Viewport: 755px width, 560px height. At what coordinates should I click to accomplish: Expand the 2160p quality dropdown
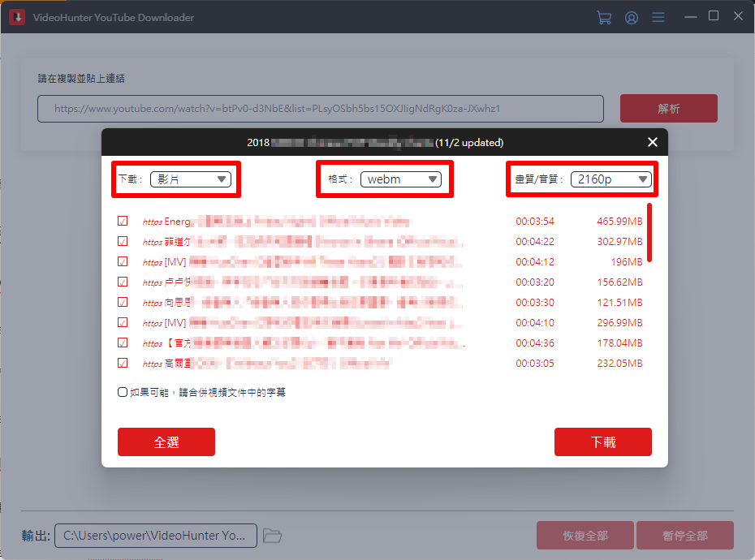point(610,179)
